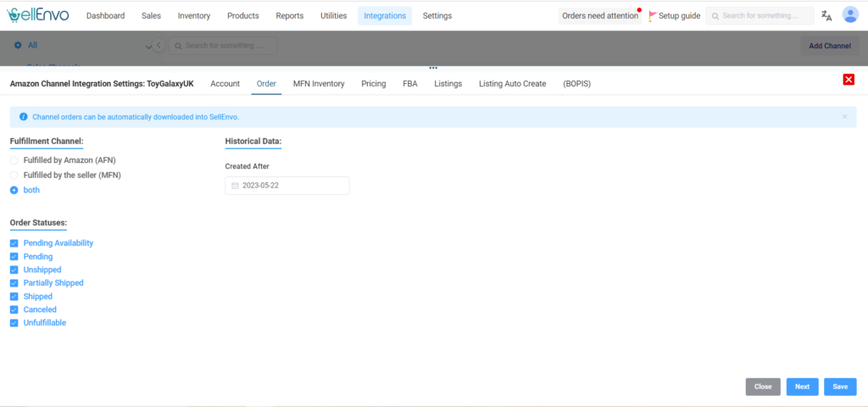
Task: Uncheck the Pending Availability checkbox
Action: (14, 243)
